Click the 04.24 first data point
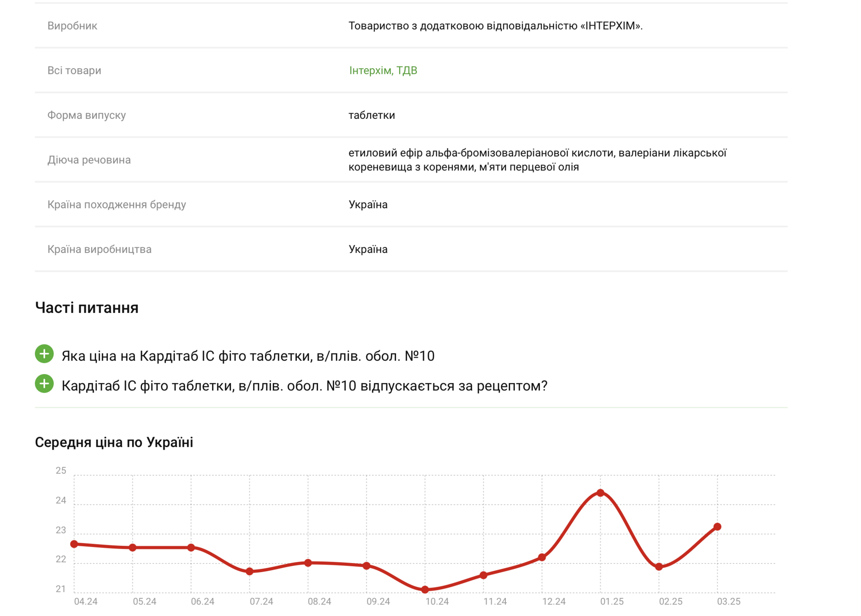 click(x=74, y=544)
